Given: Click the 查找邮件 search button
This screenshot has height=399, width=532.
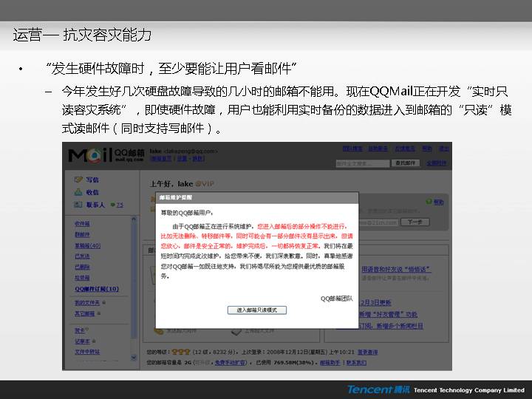Looking at the screenshot, I should click(406, 163).
